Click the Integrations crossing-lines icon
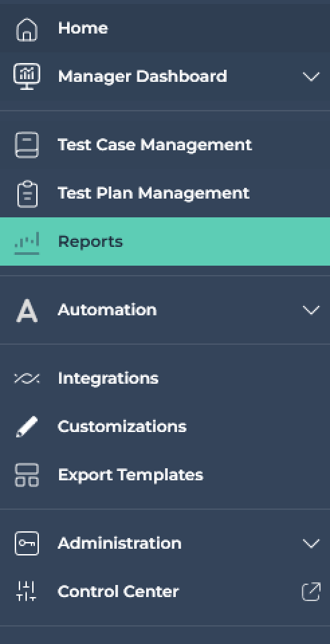The height and width of the screenshot is (644, 330). [x=27, y=378]
